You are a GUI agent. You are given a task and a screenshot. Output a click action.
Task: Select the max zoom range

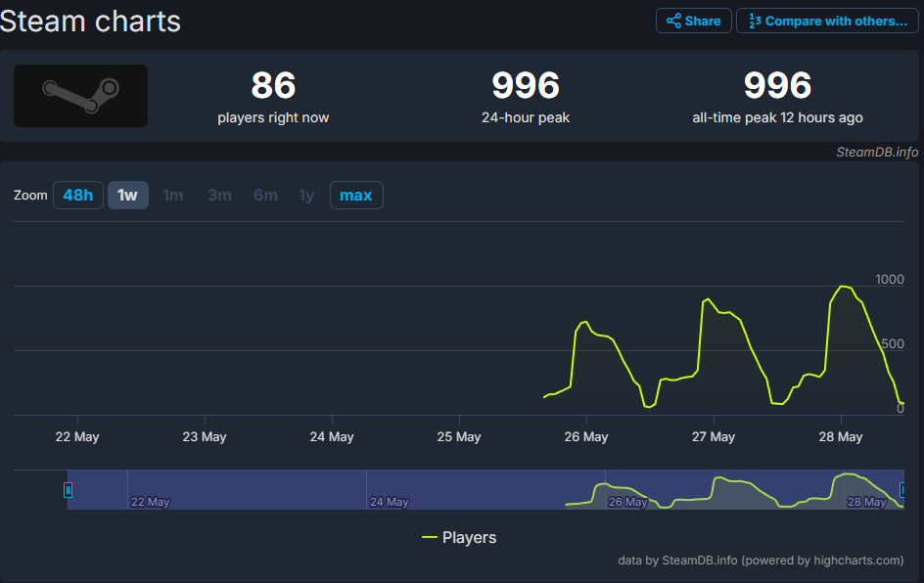pos(356,196)
